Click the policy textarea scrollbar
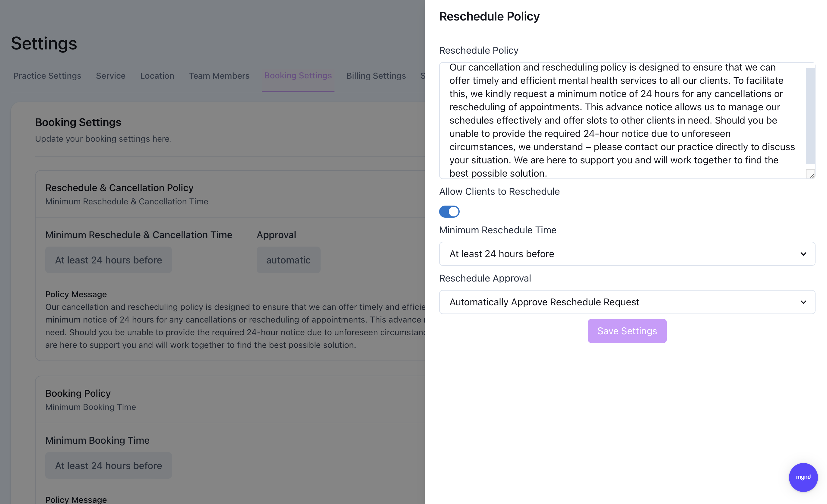This screenshot has height=504, width=827. click(810, 116)
